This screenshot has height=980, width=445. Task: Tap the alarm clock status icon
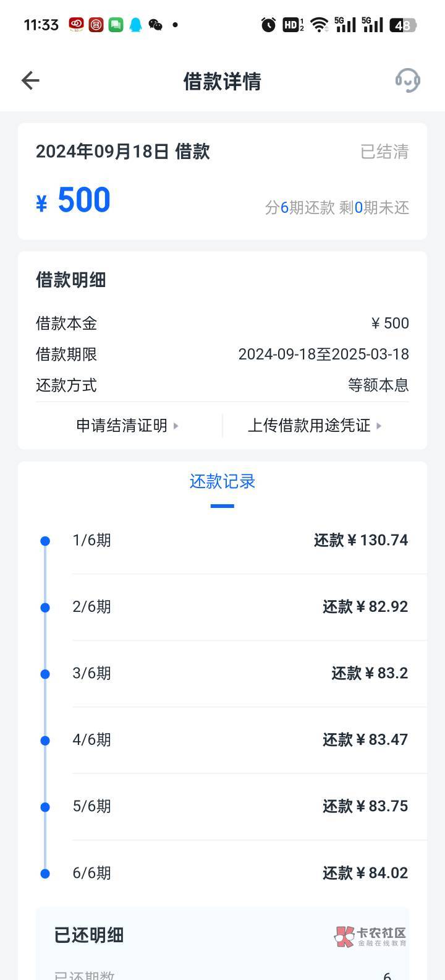point(269,25)
